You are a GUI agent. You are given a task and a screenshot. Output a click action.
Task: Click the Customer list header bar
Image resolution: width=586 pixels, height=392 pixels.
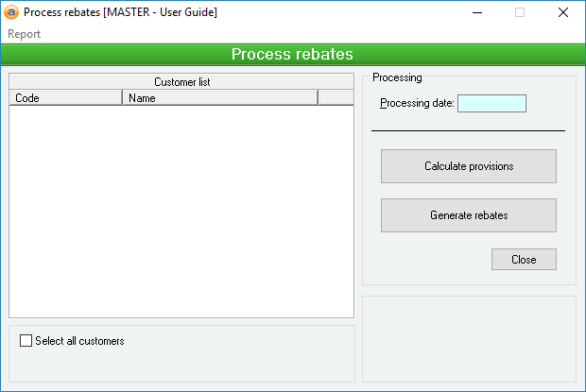181,82
